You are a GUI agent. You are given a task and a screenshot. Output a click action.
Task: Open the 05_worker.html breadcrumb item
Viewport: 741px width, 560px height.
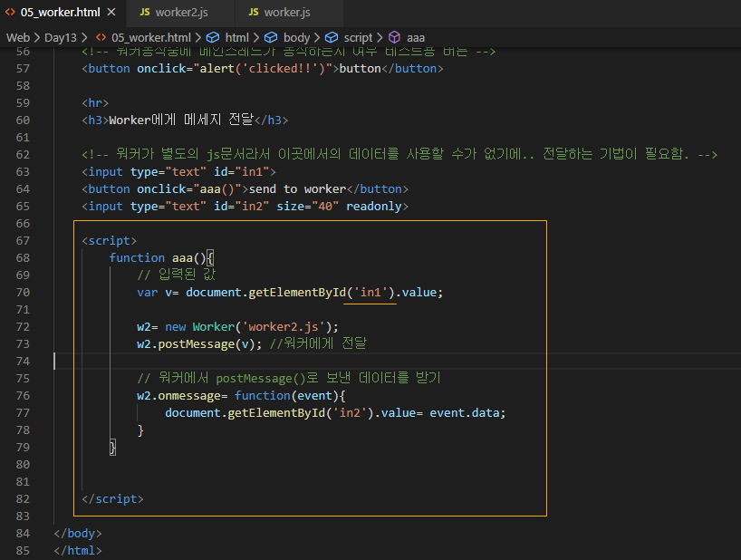click(150, 38)
